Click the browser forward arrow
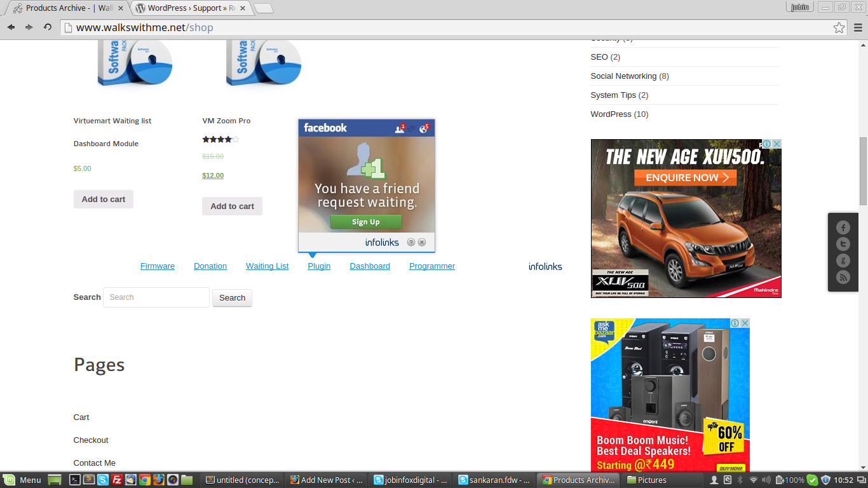The height and width of the screenshot is (488, 868). click(29, 27)
